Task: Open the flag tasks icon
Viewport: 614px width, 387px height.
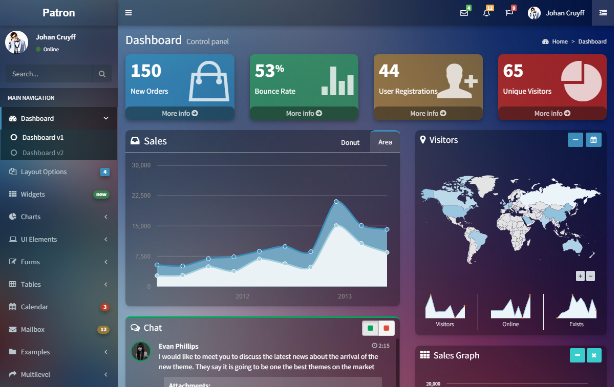Action: click(509, 13)
